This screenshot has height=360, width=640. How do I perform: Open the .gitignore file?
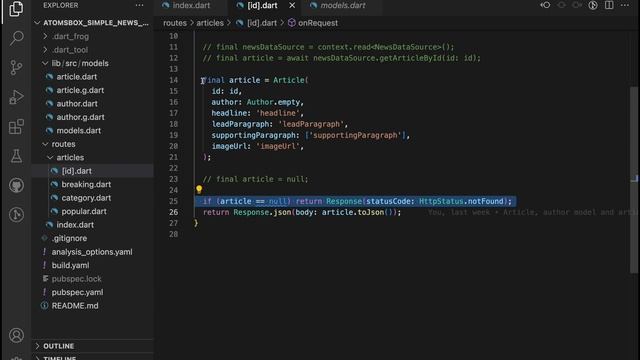92,238
